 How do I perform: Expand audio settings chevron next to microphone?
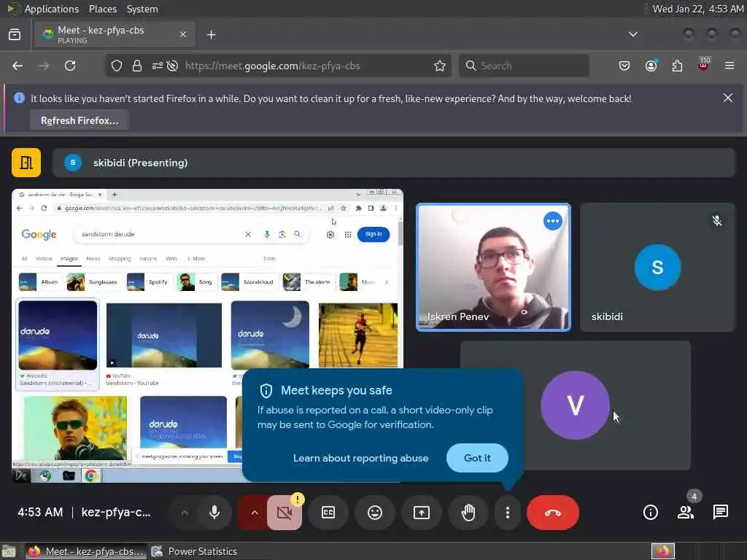[185, 513]
